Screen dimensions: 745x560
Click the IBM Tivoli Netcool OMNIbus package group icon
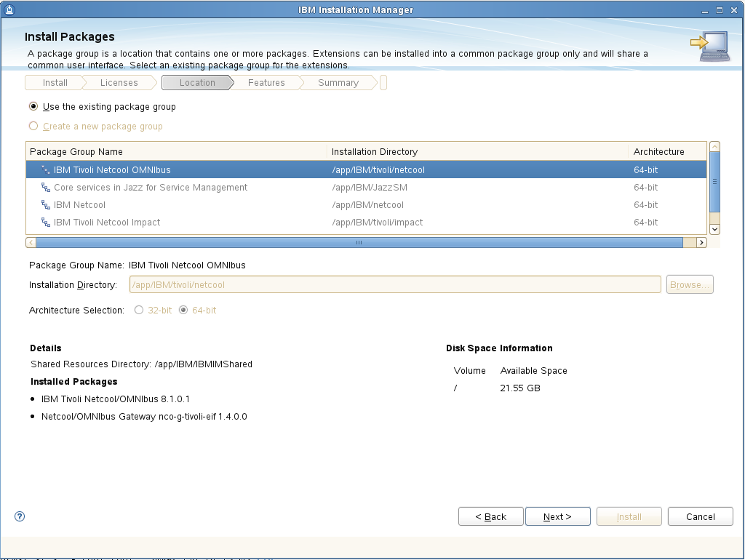46,169
